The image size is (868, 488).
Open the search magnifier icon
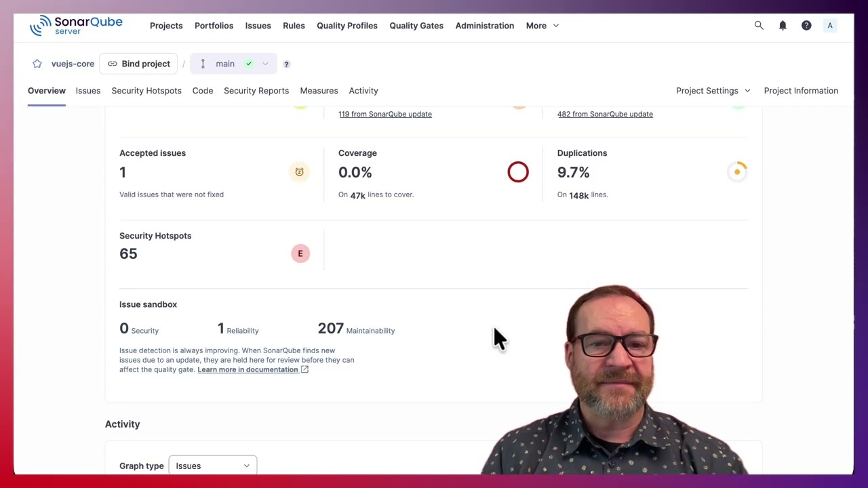coord(759,26)
